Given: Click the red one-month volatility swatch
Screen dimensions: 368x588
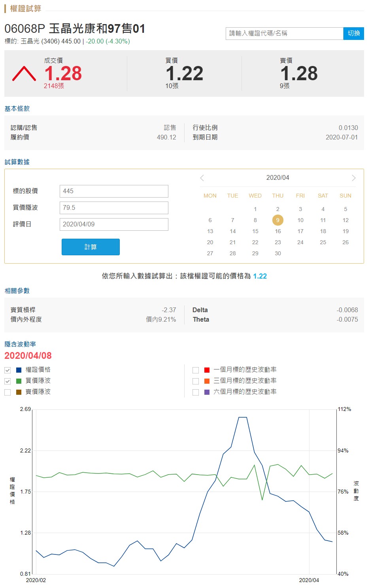Looking at the screenshot, I should click(x=207, y=370).
